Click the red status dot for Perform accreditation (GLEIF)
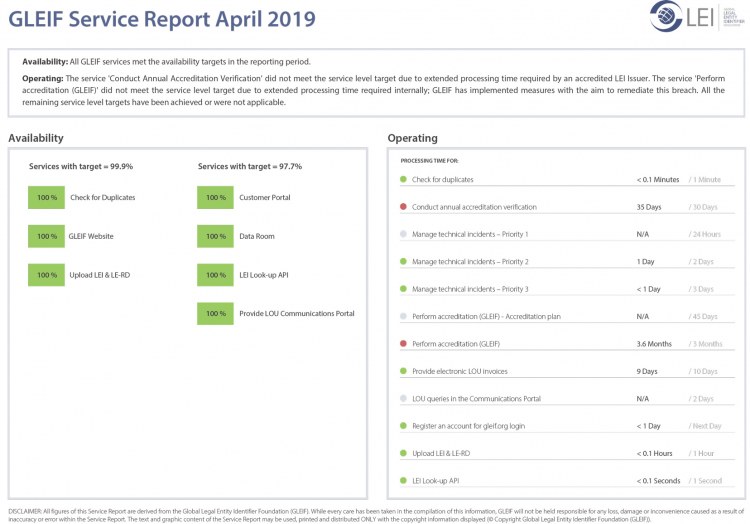Screen dimensions: 750x524 click(x=403, y=344)
